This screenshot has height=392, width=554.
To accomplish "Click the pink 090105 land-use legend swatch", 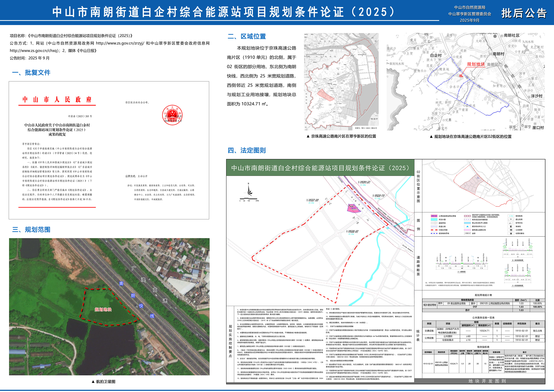I will 434,216.
